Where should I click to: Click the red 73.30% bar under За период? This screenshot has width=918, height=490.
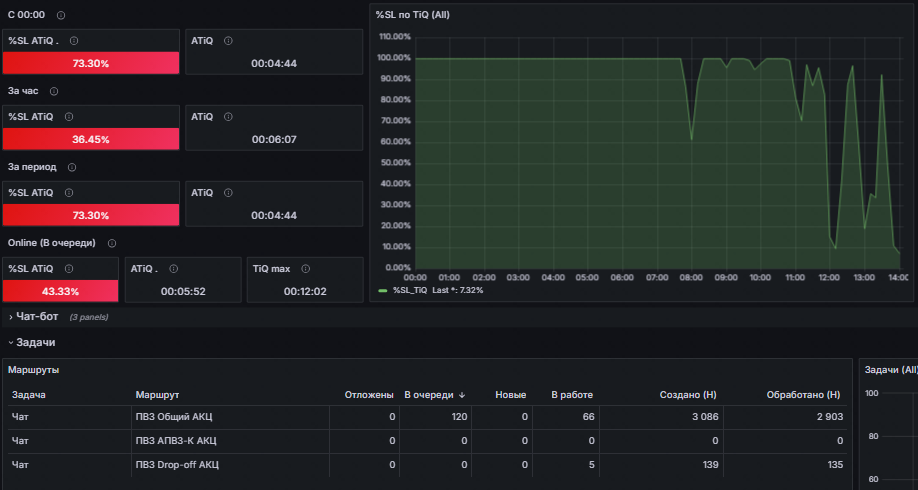coord(91,215)
